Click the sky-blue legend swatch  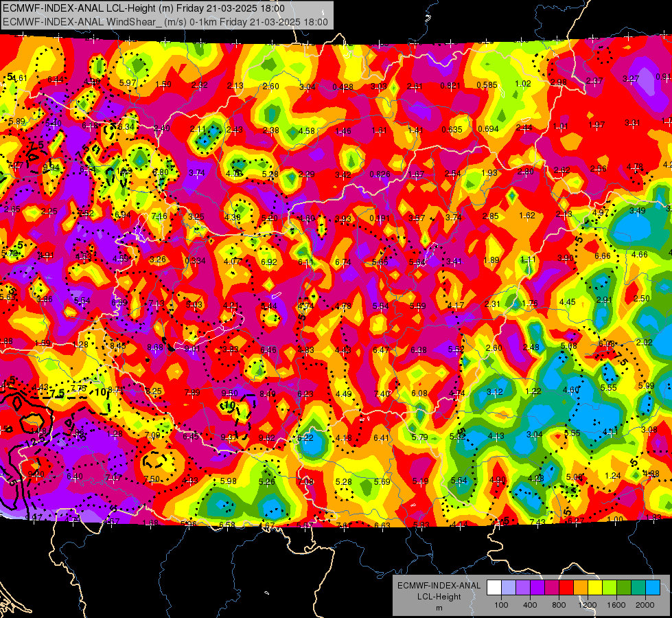point(653,588)
